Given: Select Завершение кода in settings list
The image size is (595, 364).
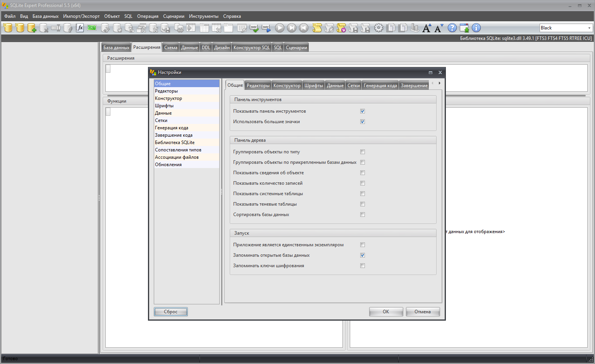Looking at the screenshot, I should click(x=186, y=135).
